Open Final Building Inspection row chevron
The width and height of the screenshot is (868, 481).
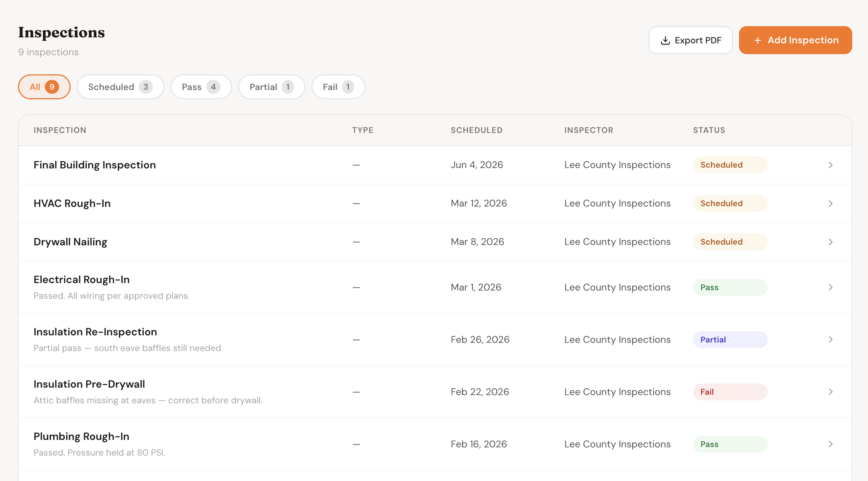(x=831, y=165)
